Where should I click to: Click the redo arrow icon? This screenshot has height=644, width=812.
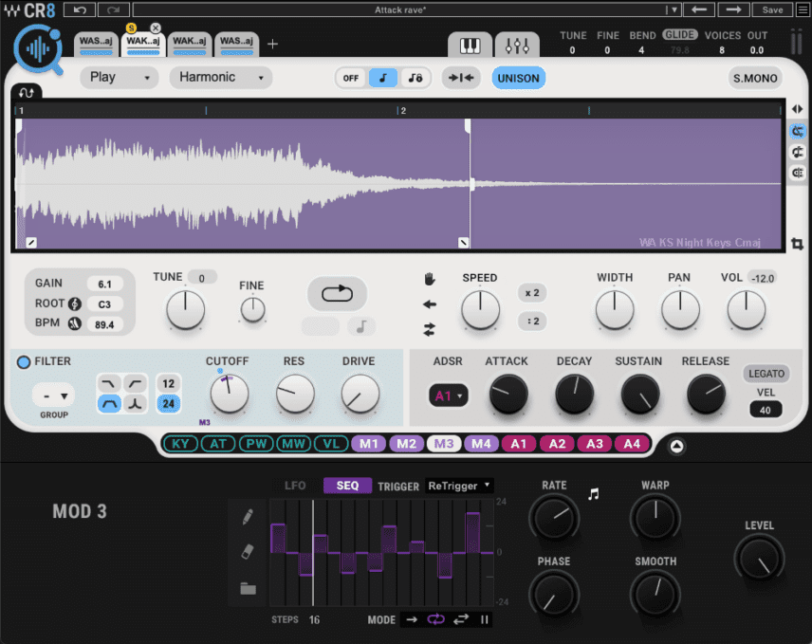(114, 9)
